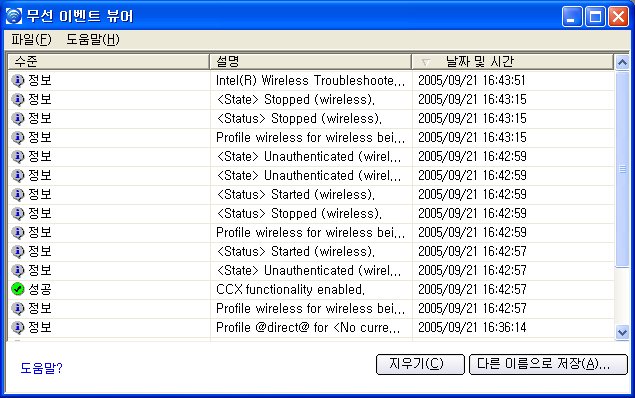Click info icon of Profile @direct@ row
The image size is (635, 398).
coord(18,328)
